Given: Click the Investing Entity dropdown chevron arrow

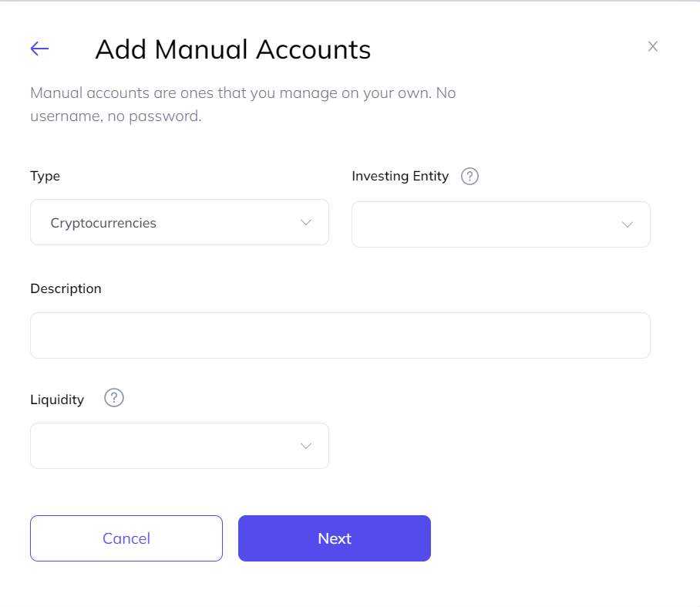Looking at the screenshot, I should 628,224.
